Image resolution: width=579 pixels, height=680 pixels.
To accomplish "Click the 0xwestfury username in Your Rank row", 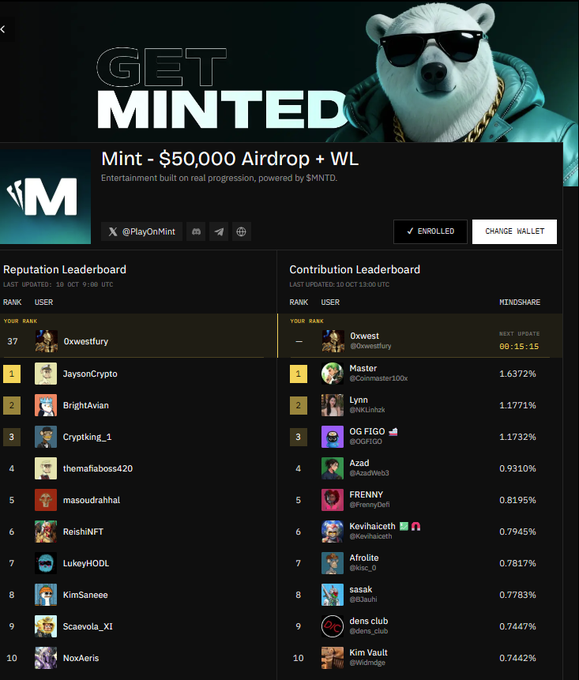I will pyautogui.click(x=86, y=341).
